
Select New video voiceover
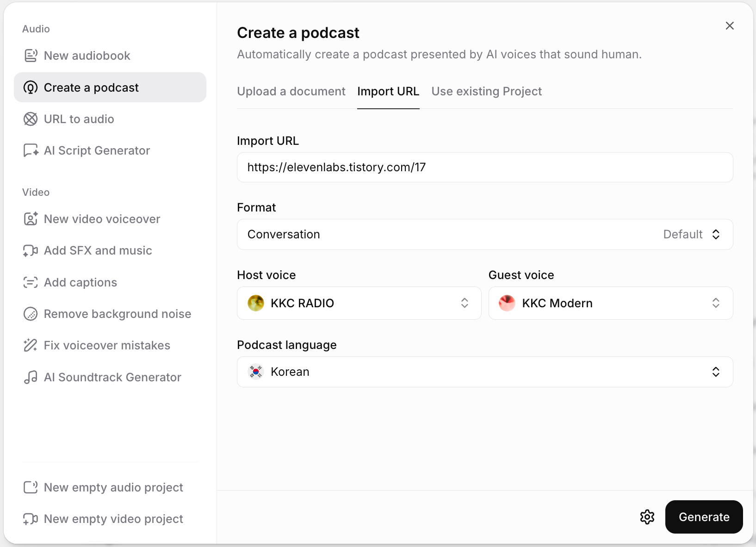102,219
